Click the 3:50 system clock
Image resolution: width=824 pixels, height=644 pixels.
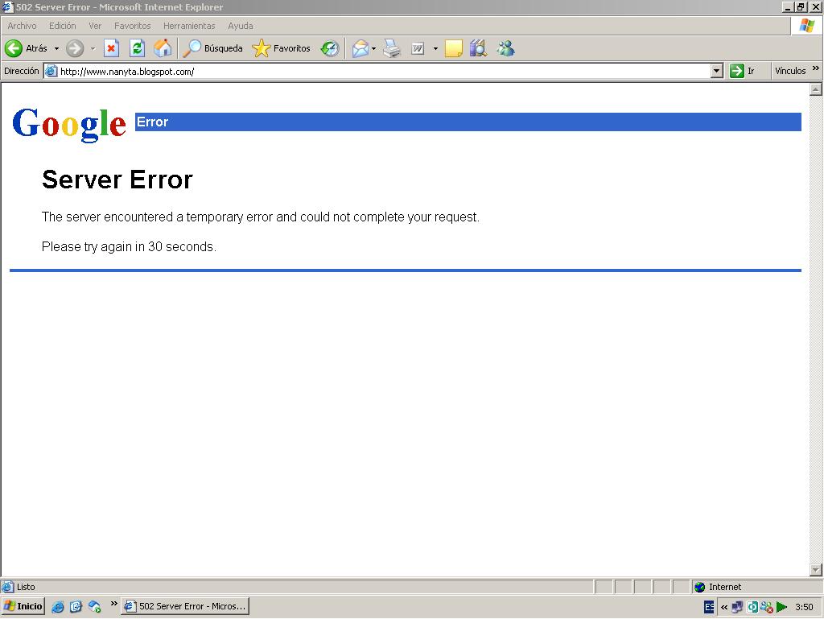coord(804,607)
